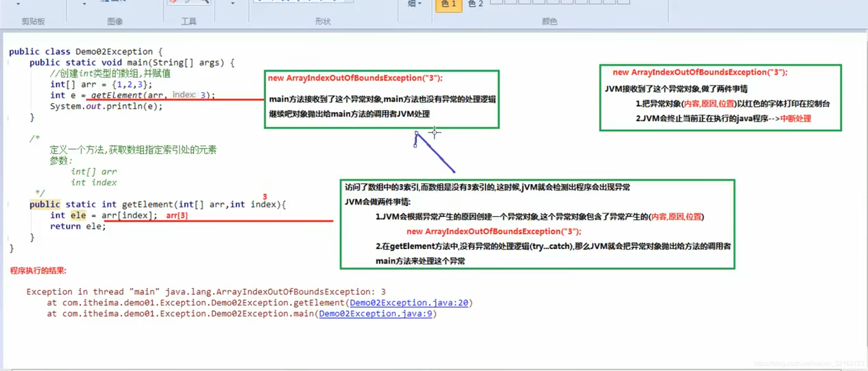
Task: Click the 'public static void main' line
Action: tap(132, 63)
